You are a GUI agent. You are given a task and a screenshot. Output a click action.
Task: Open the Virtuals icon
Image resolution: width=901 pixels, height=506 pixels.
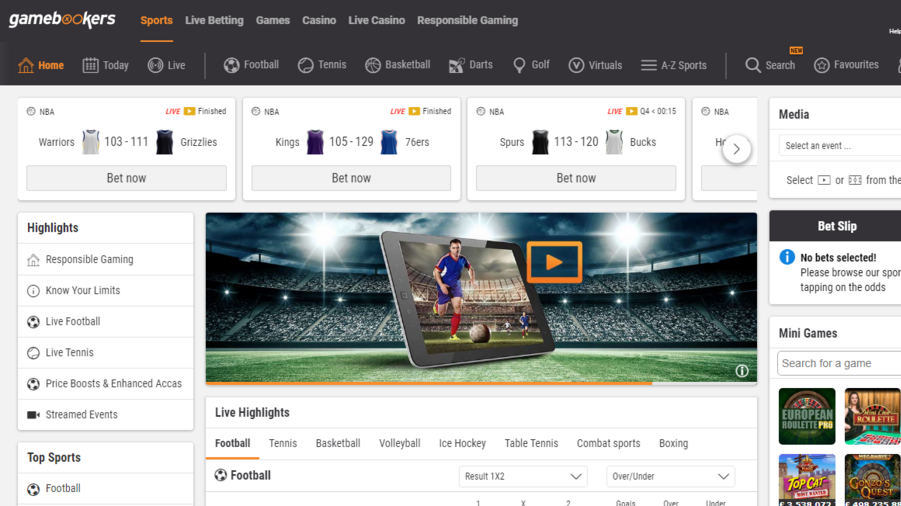tap(576, 65)
